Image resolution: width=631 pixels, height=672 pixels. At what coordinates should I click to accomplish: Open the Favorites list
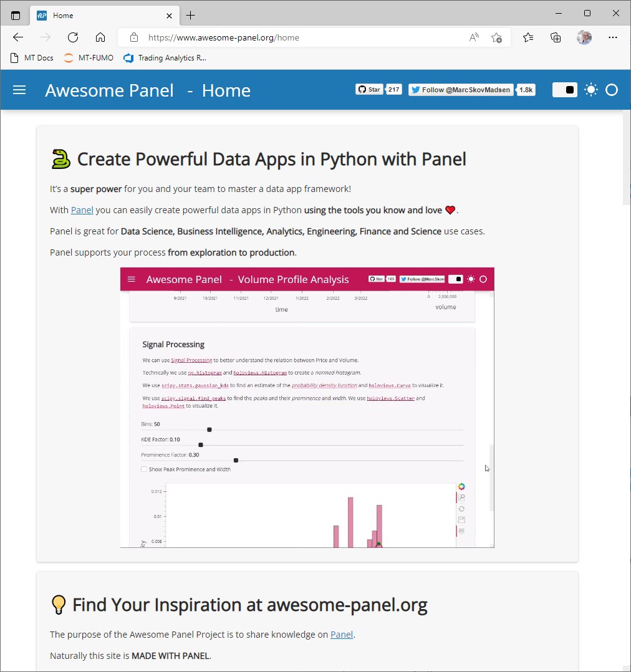click(x=528, y=37)
